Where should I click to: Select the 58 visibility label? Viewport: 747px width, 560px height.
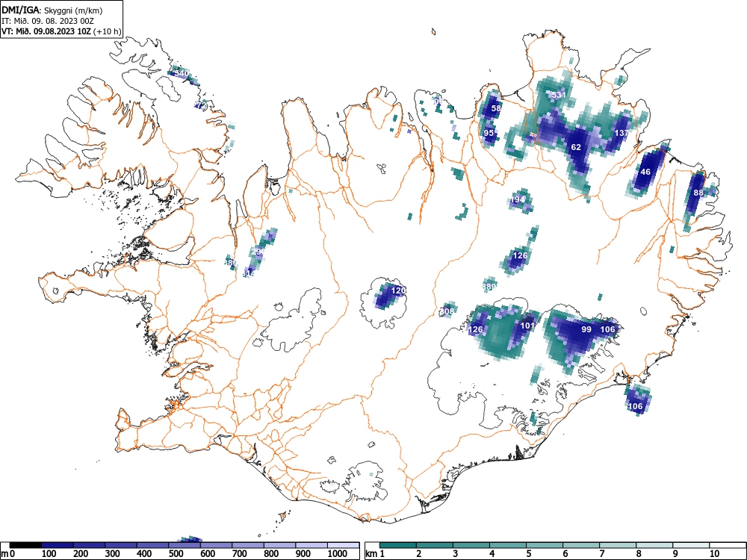497,108
